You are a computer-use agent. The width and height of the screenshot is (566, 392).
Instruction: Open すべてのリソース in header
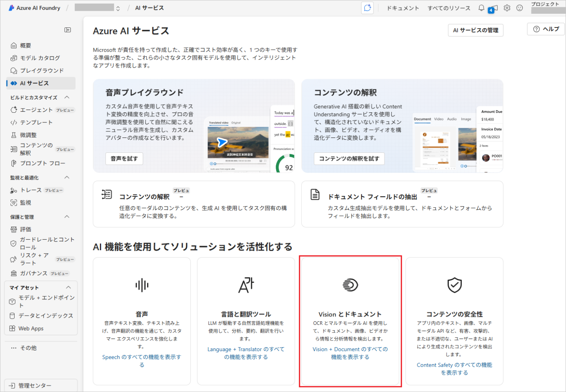click(449, 8)
